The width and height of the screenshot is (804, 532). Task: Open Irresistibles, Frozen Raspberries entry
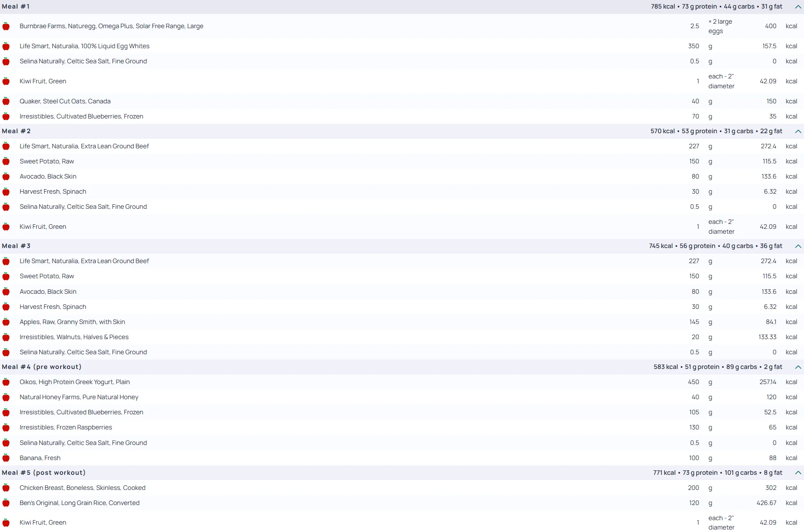click(66, 427)
